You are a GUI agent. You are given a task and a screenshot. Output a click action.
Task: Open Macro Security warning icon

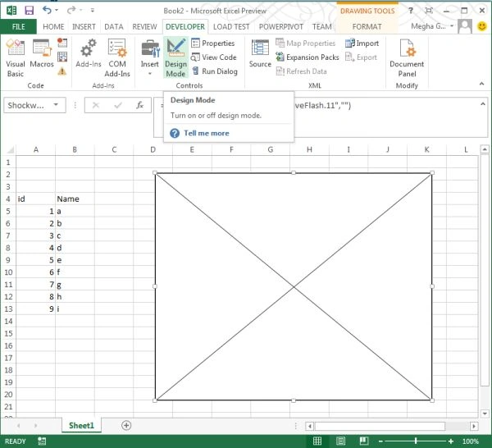[62, 71]
